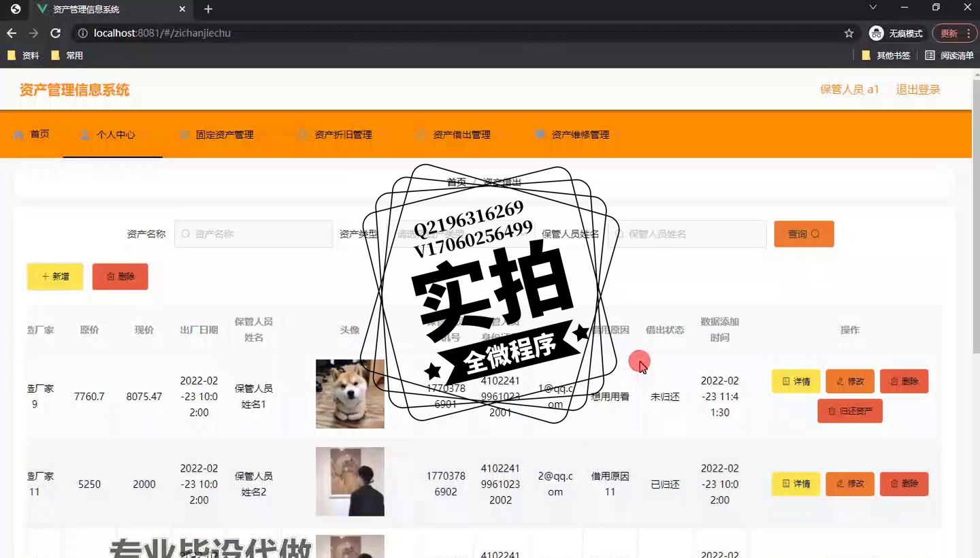The height and width of the screenshot is (558, 980).
Task: Click 修改 for the 1@qq.com row
Action: pyautogui.click(x=850, y=382)
